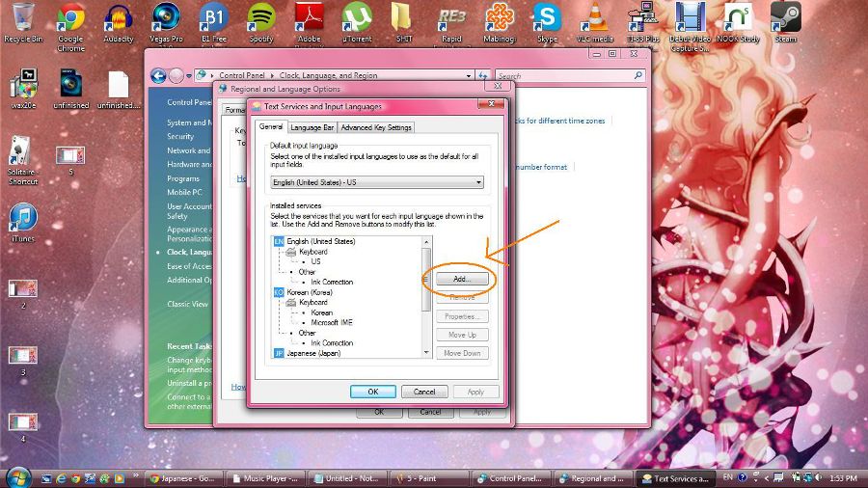Screen dimensions: 868x488
Task: Select Microsoft IME under Korean keyboard
Action: click(x=331, y=322)
